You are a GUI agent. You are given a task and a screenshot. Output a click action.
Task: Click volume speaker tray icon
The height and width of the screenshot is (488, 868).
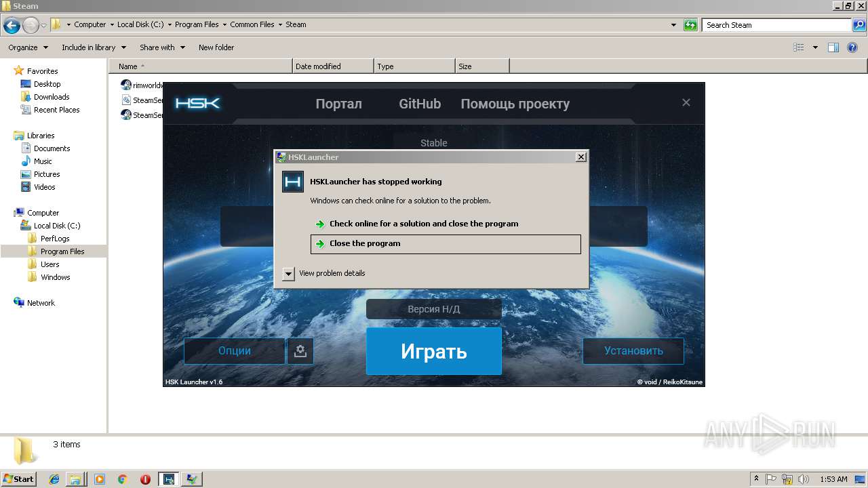click(x=804, y=479)
